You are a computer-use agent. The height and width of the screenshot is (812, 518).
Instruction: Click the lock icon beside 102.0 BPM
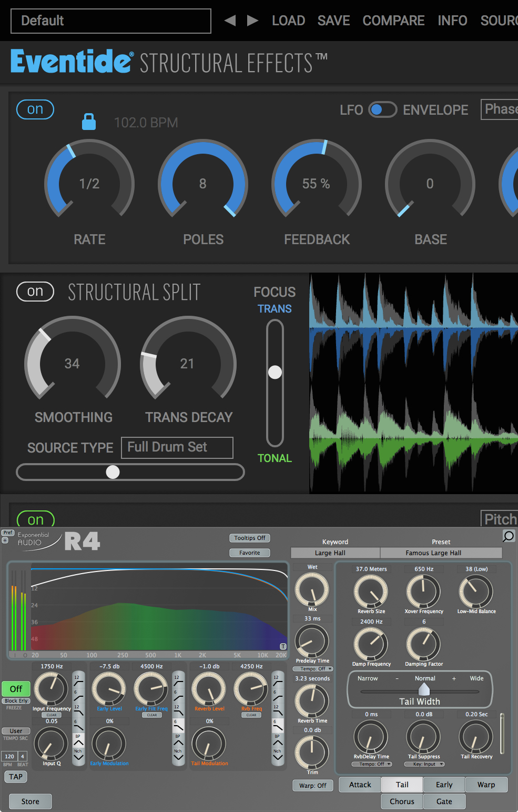(89, 122)
